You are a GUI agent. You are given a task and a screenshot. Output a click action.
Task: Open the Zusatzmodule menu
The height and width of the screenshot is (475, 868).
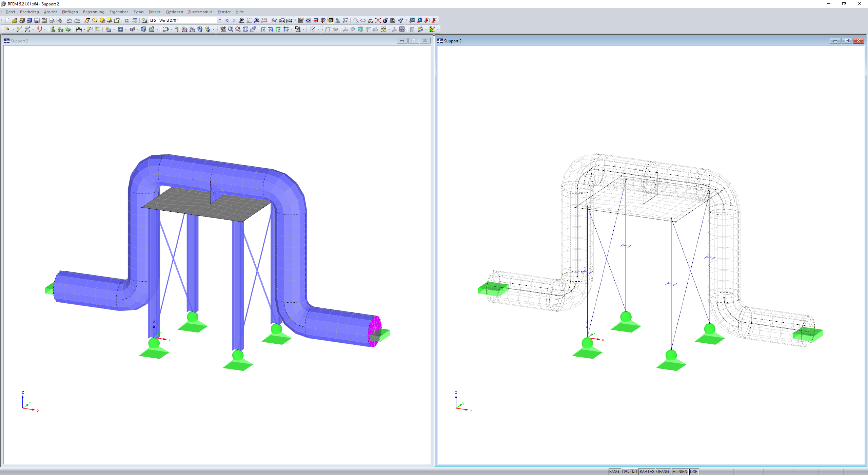coord(201,12)
